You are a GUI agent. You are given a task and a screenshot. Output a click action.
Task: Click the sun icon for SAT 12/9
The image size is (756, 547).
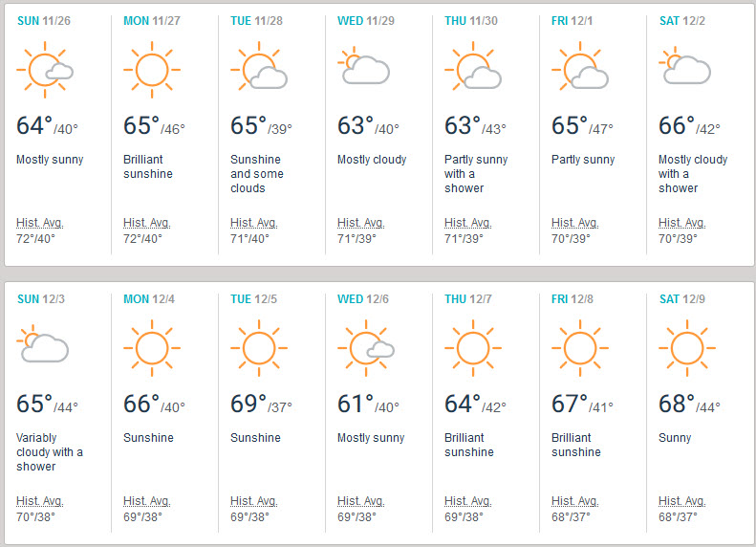[x=685, y=348]
